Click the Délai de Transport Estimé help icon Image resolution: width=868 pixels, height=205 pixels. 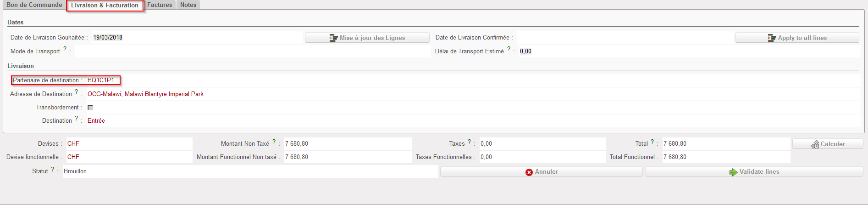coord(509,49)
